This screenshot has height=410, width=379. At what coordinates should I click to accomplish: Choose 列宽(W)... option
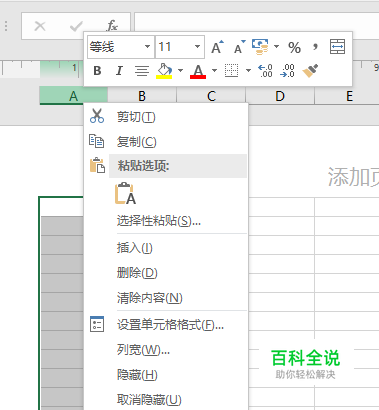click(166, 350)
